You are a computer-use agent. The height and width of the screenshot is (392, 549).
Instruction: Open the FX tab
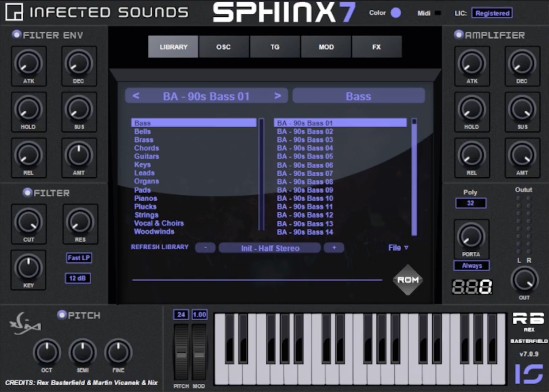click(377, 47)
